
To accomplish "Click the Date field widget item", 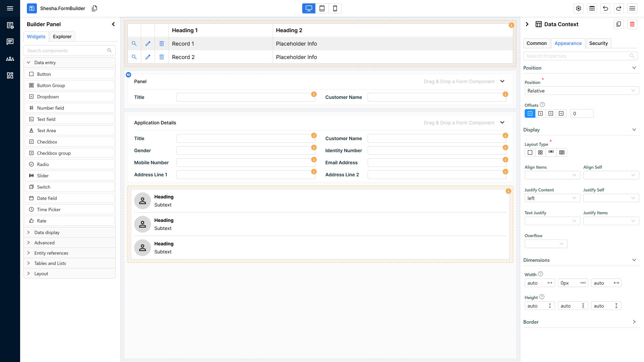I will [x=47, y=198].
